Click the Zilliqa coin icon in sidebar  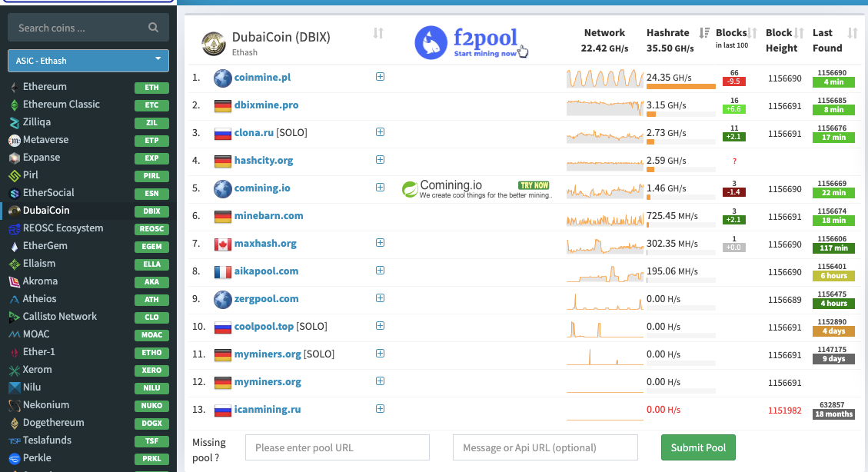tap(15, 122)
